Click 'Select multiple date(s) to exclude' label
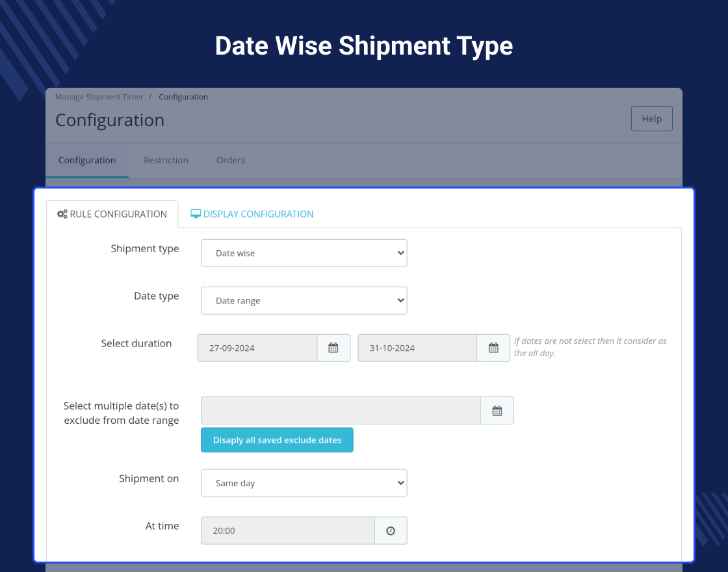The height and width of the screenshot is (572, 728). (121, 413)
